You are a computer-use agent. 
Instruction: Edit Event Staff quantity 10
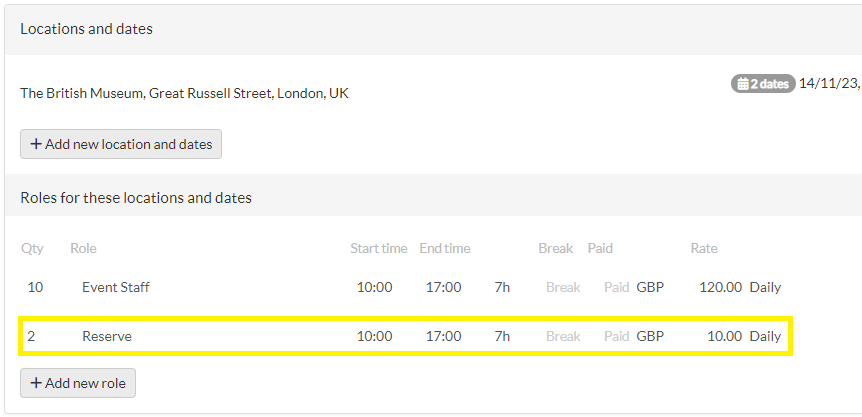[35, 287]
